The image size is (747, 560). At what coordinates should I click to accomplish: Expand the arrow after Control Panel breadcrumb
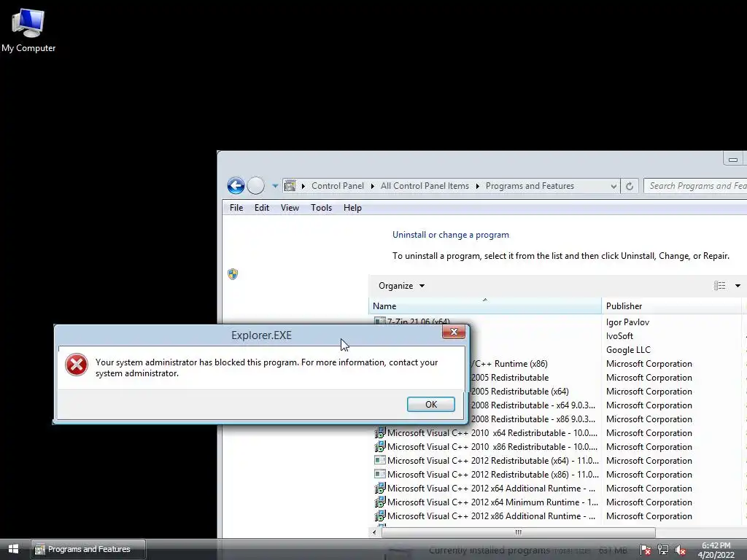(x=373, y=186)
